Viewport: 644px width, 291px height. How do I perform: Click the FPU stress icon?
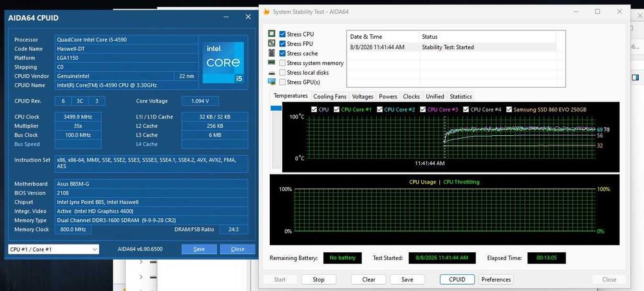tap(272, 43)
